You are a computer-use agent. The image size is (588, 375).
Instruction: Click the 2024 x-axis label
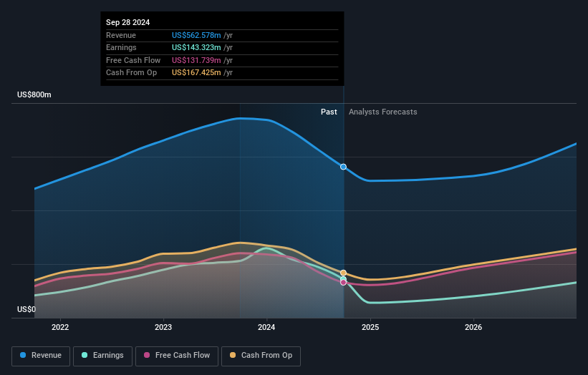[266, 327]
